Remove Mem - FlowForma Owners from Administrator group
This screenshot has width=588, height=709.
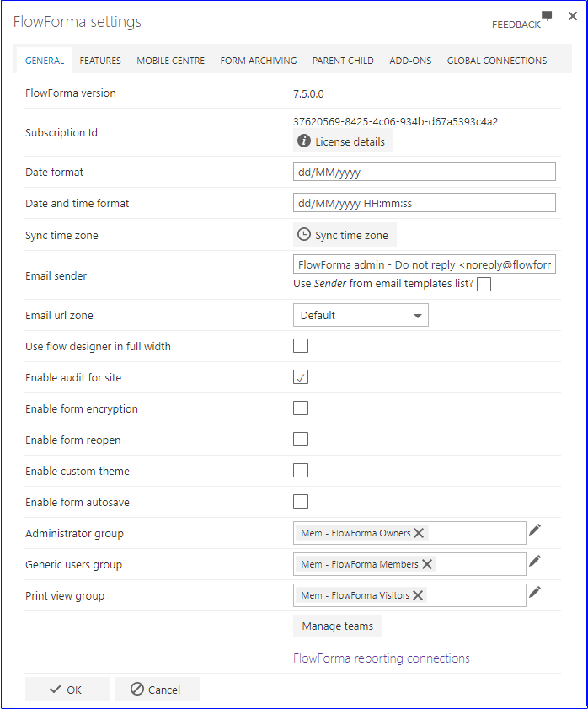(419, 533)
